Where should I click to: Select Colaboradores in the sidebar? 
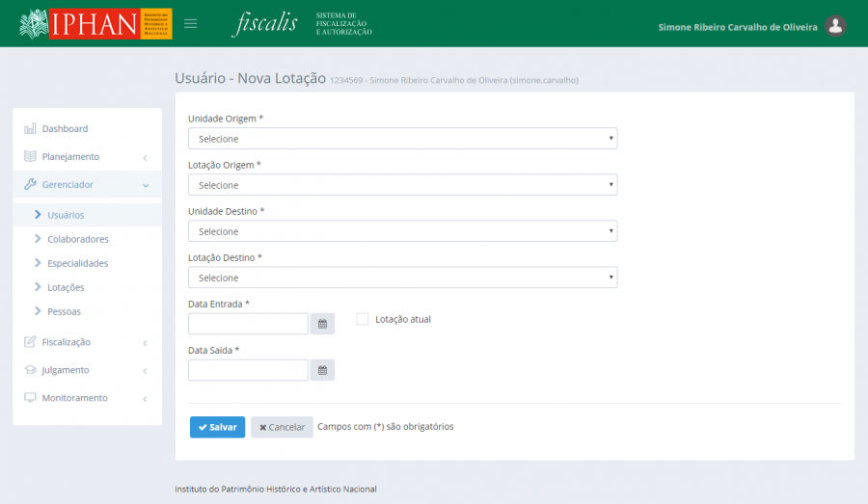click(x=77, y=239)
